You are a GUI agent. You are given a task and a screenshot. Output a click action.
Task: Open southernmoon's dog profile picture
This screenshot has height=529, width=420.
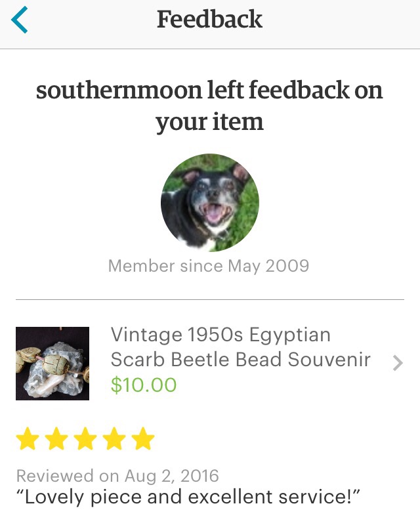coord(210,203)
